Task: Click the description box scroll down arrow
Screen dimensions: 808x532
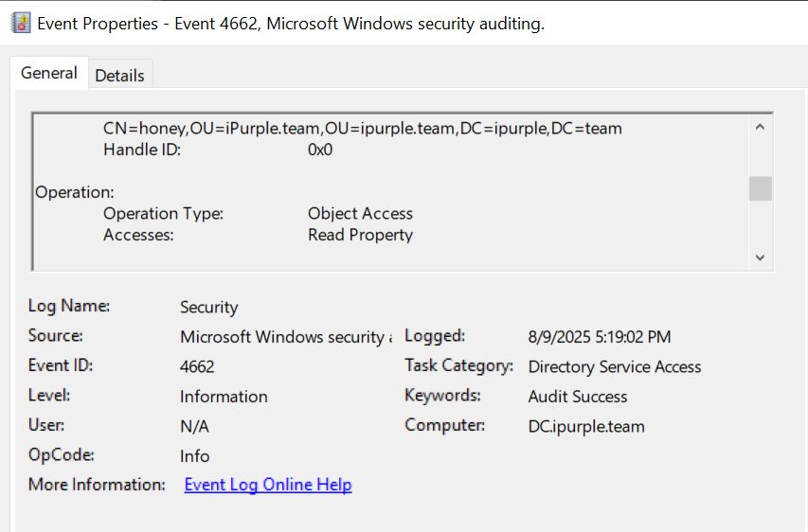Action: point(760,257)
